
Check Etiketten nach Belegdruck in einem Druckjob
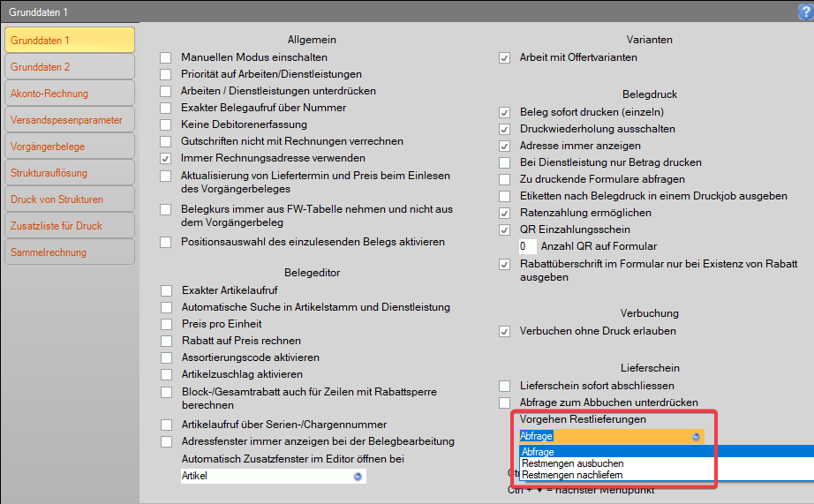coord(505,196)
